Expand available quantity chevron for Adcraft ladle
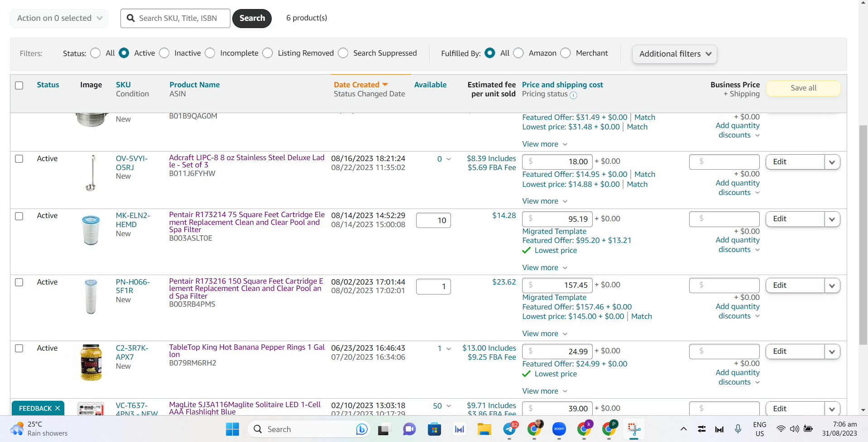 449,159
